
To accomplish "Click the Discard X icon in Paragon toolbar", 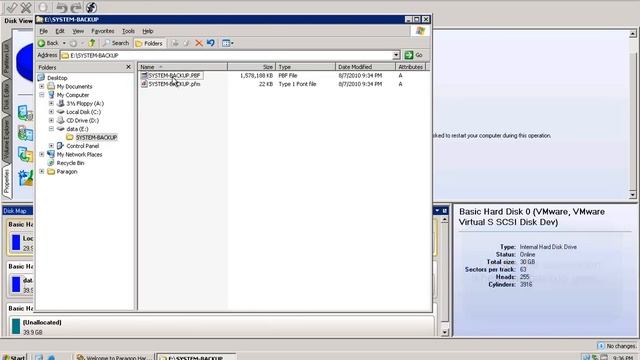I will [26, 7].
